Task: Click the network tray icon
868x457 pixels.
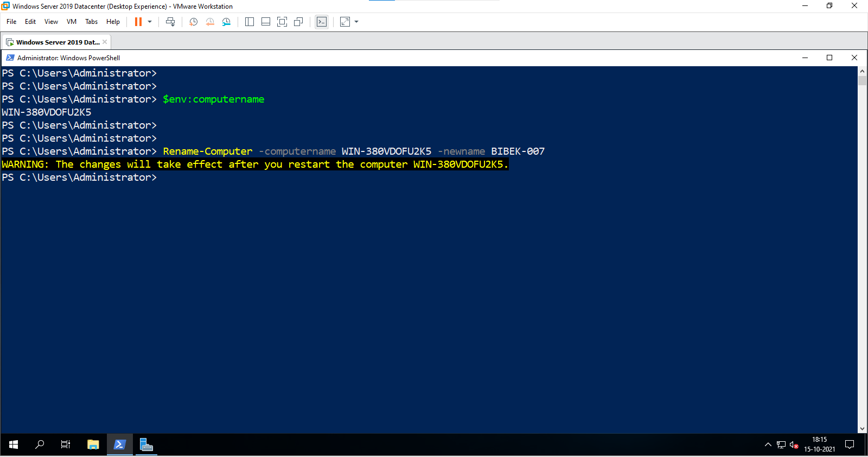Action: tap(781, 445)
